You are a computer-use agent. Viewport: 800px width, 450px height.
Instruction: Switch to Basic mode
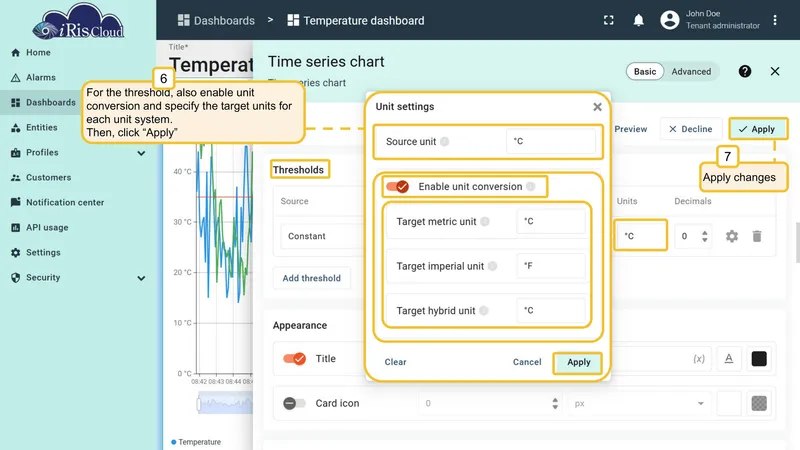[x=645, y=71]
